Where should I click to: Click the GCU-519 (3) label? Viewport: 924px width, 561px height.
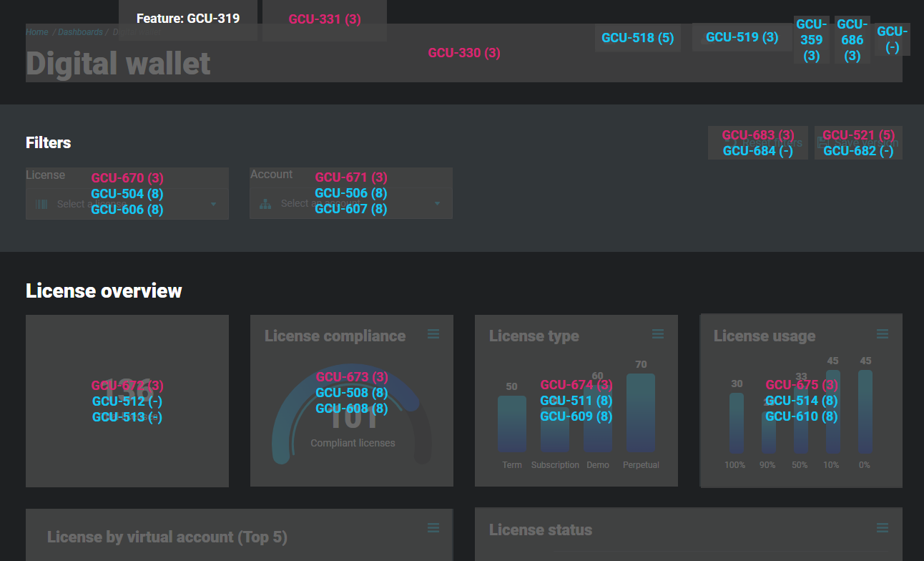tap(742, 37)
